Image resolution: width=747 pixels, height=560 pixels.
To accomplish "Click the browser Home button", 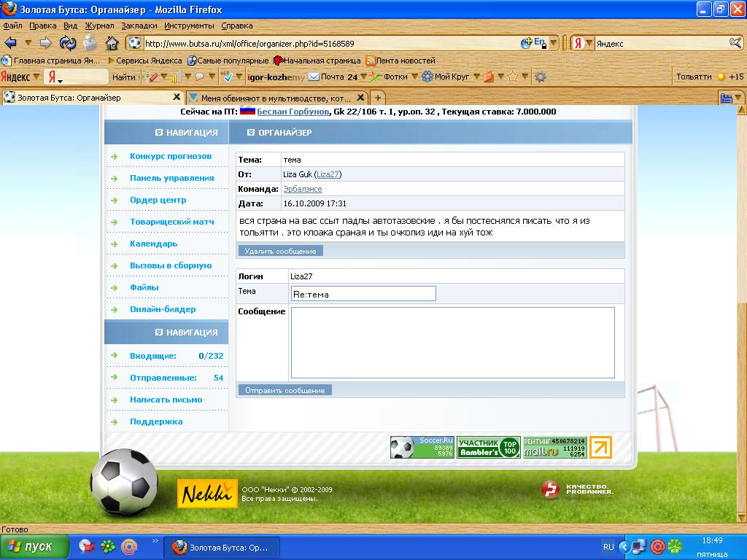I will point(112,43).
